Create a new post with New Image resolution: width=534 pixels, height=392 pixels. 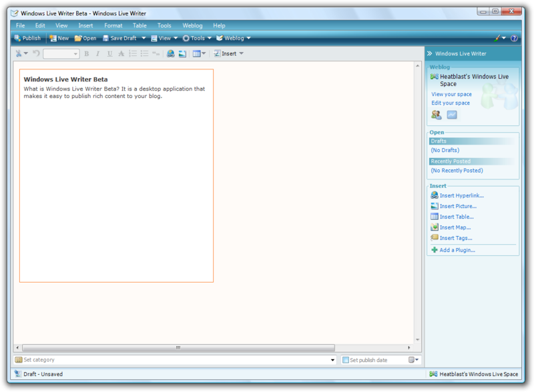(x=59, y=38)
